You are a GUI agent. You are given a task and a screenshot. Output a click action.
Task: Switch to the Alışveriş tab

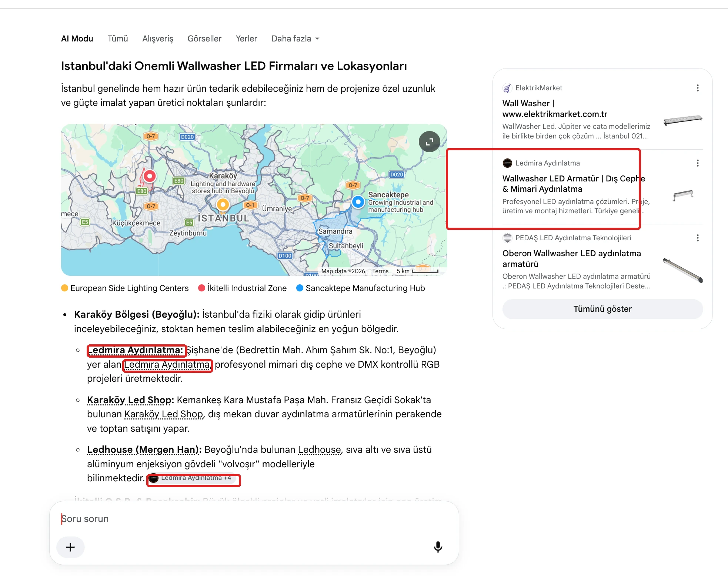click(x=158, y=39)
